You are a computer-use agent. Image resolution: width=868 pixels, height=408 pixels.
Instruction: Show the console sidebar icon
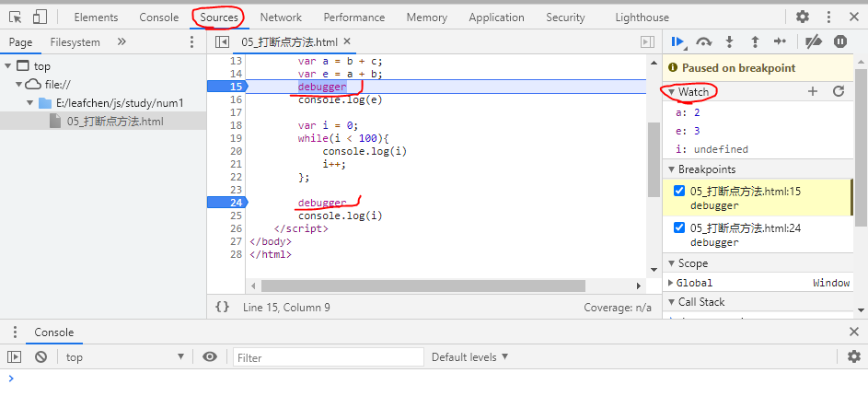tap(15, 357)
